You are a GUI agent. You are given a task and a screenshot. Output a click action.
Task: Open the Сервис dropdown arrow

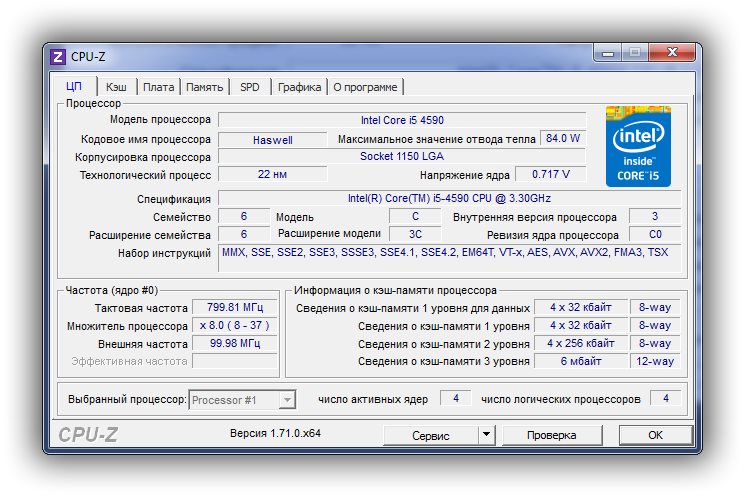click(x=486, y=435)
